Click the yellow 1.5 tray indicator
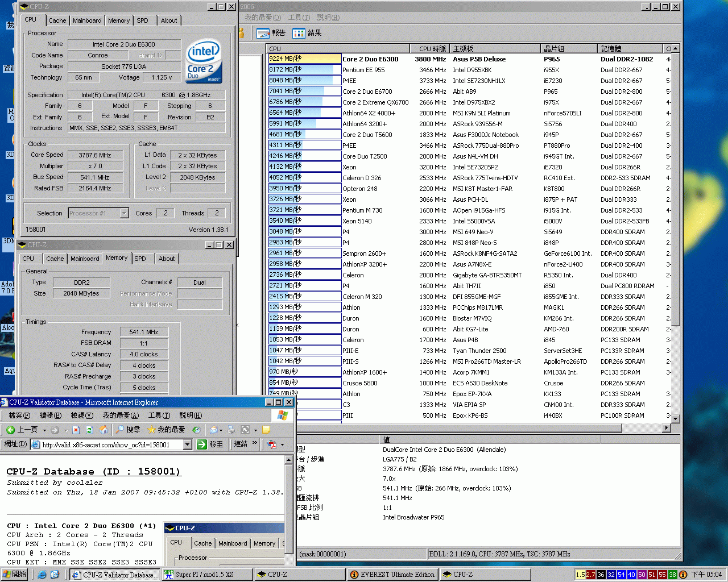Viewport: 728px width, 582px height. click(580, 575)
